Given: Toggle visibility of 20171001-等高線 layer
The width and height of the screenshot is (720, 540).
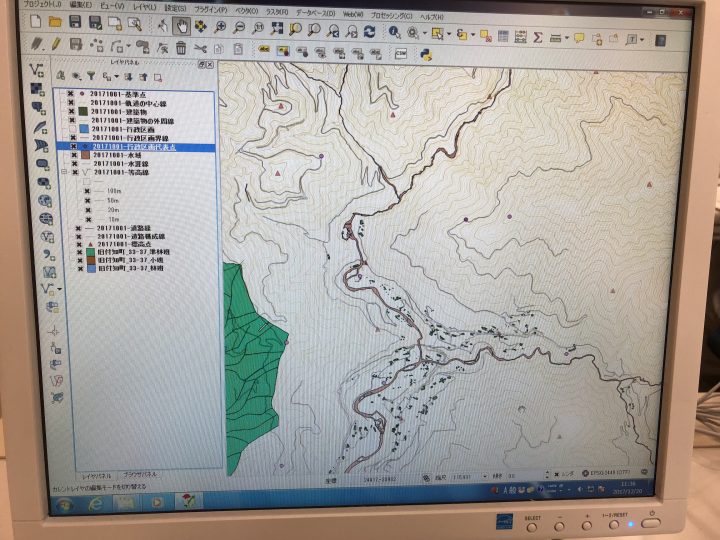Looking at the screenshot, I should point(75,173).
